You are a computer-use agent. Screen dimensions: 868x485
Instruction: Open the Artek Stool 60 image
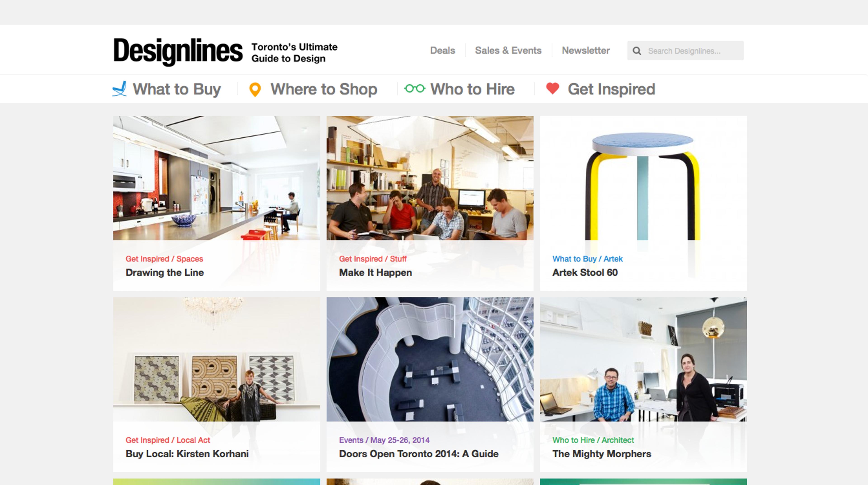643,178
